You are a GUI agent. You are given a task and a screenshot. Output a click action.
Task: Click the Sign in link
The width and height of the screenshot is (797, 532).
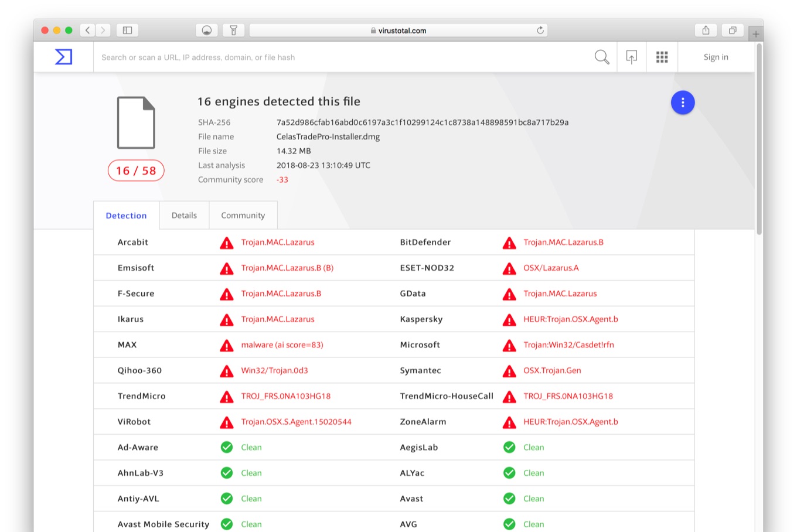pyautogui.click(x=716, y=57)
